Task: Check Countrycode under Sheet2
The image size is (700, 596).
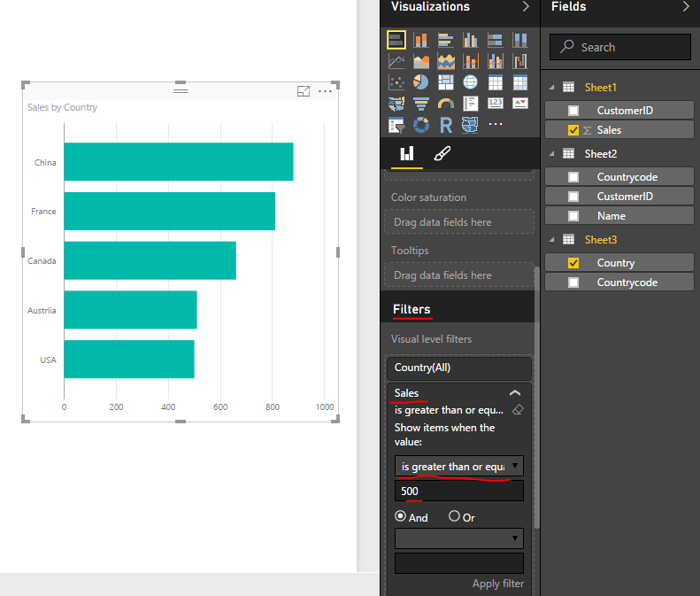Action: coord(573,177)
